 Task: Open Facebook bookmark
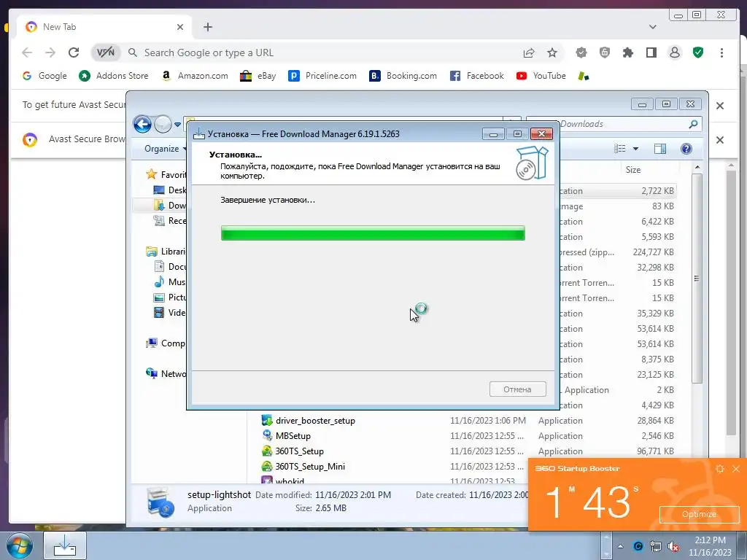pyautogui.click(x=476, y=76)
